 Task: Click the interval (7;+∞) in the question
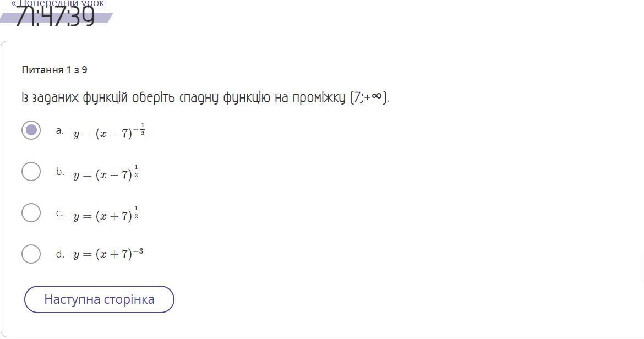(369, 98)
